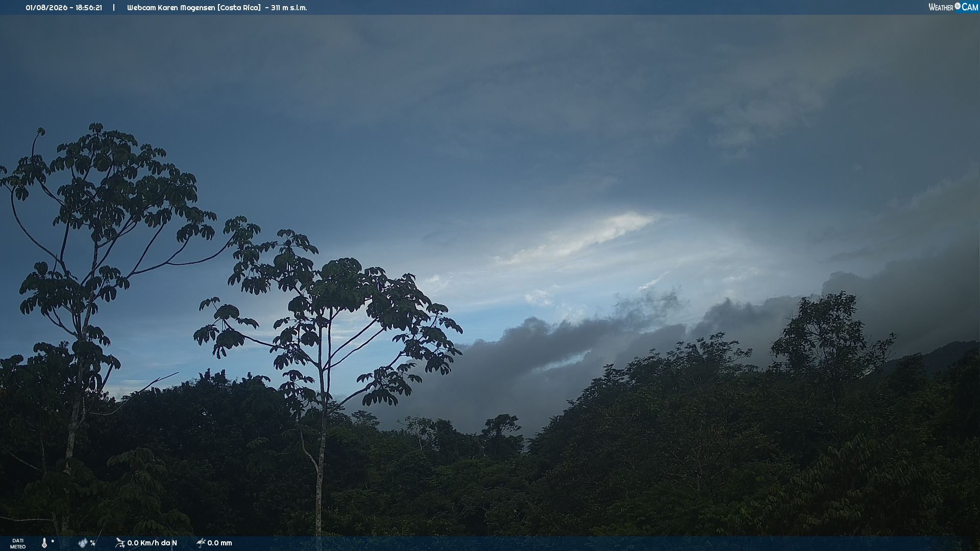This screenshot has width=980, height=551.
Task: Click the humidity droplets icon
Action: click(x=83, y=543)
